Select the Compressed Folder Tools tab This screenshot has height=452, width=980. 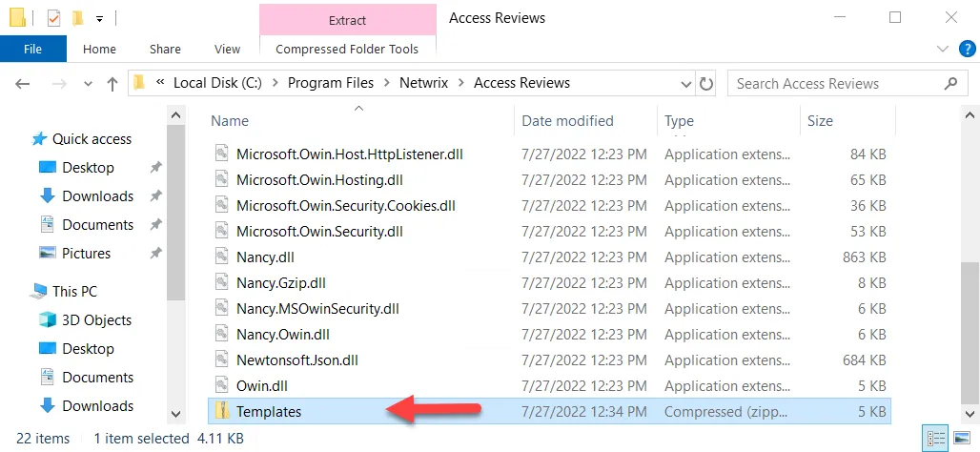[x=347, y=49]
